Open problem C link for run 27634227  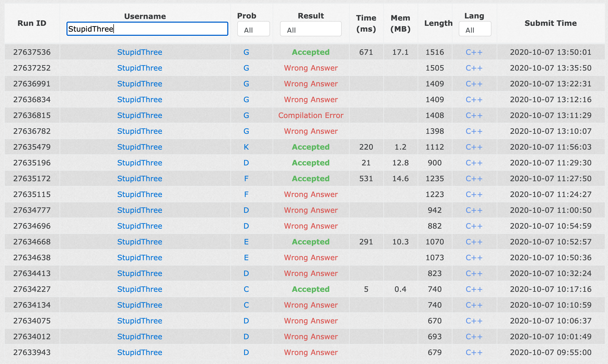[246, 289]
